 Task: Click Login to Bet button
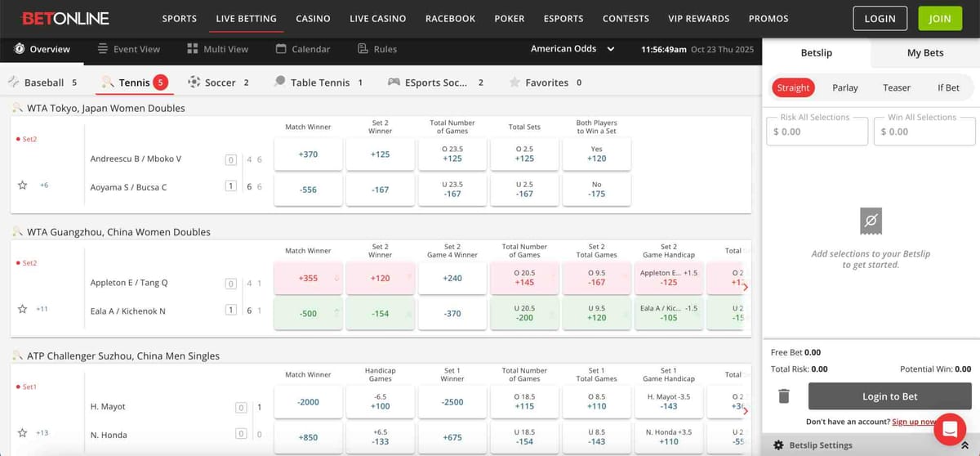[889, 396]
